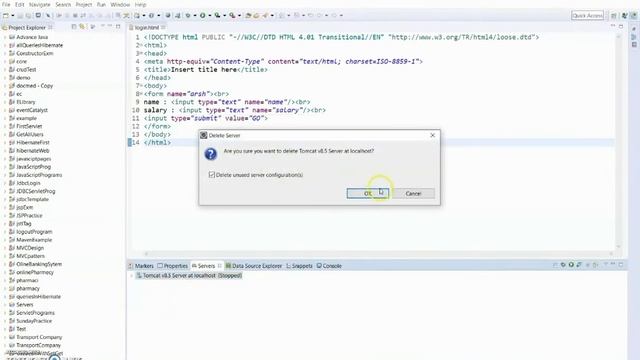Click the green Run toolbar icon

[202, 16]
